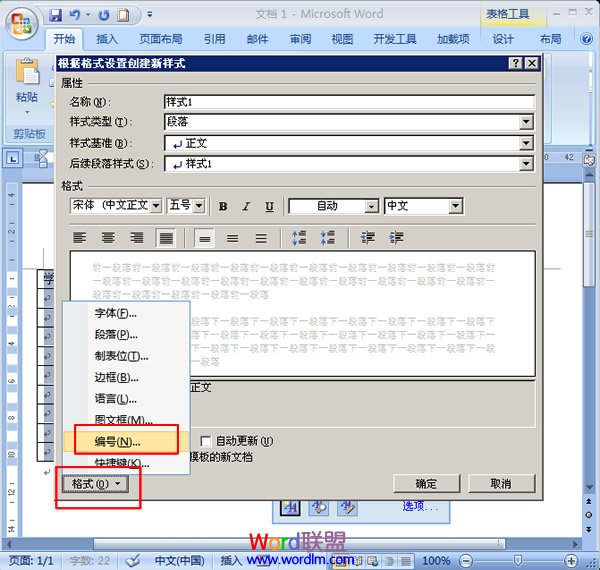Click the 名称 name input field
600x570 pixels.
349,102
